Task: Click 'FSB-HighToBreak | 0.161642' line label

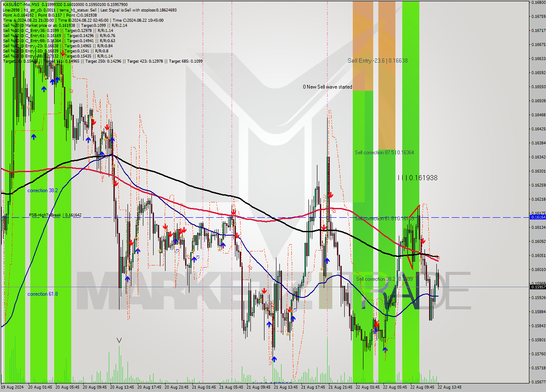Action: pos(55,215)
